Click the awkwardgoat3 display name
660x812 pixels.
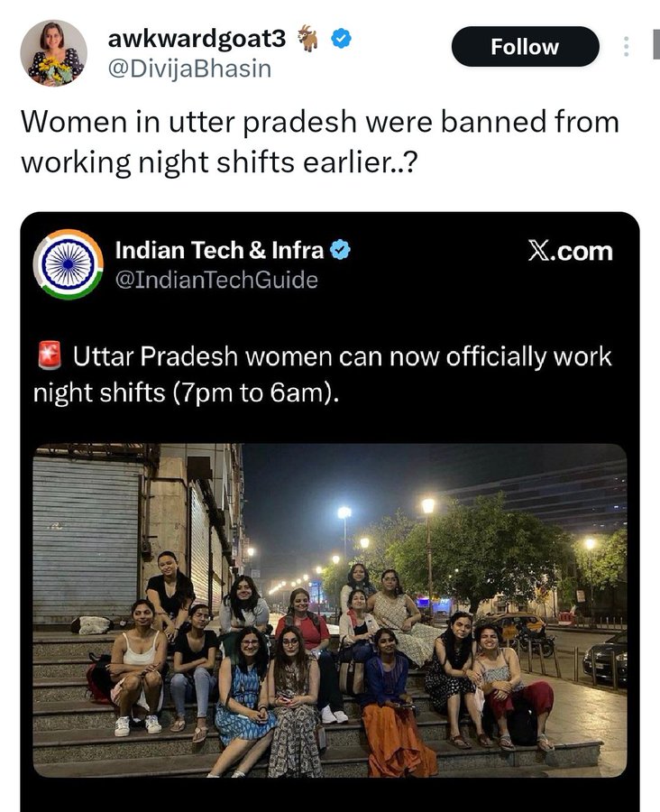pos(197,37)
